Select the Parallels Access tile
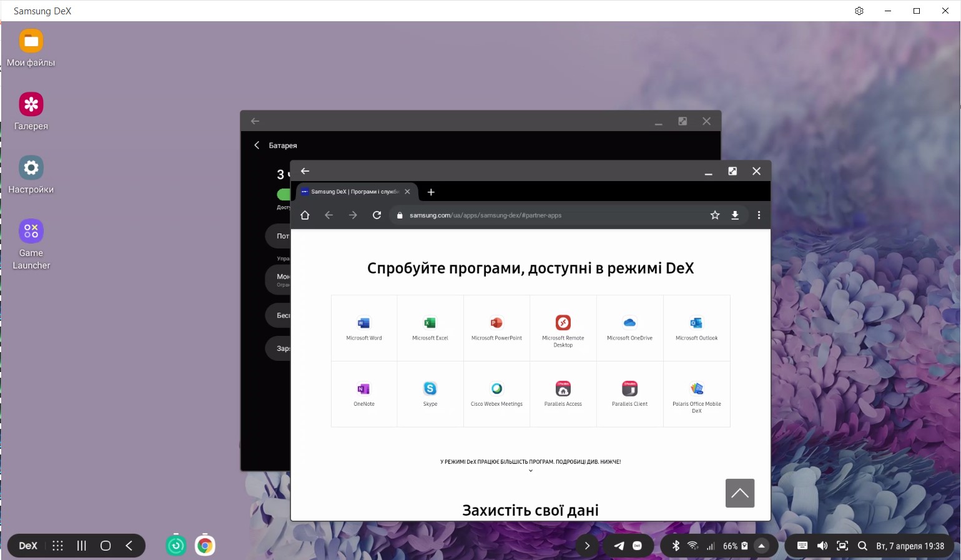Viewport: 961px width, 560px height. pyautogui.click(x=563, y=395)
